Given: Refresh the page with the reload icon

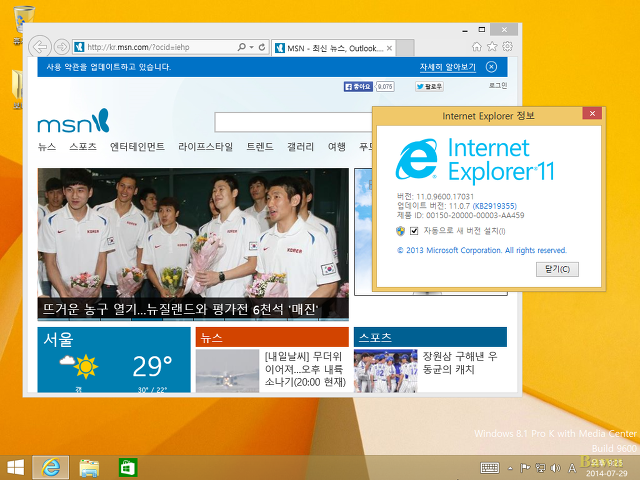Looking at the screenshot, I should (262, 47).
